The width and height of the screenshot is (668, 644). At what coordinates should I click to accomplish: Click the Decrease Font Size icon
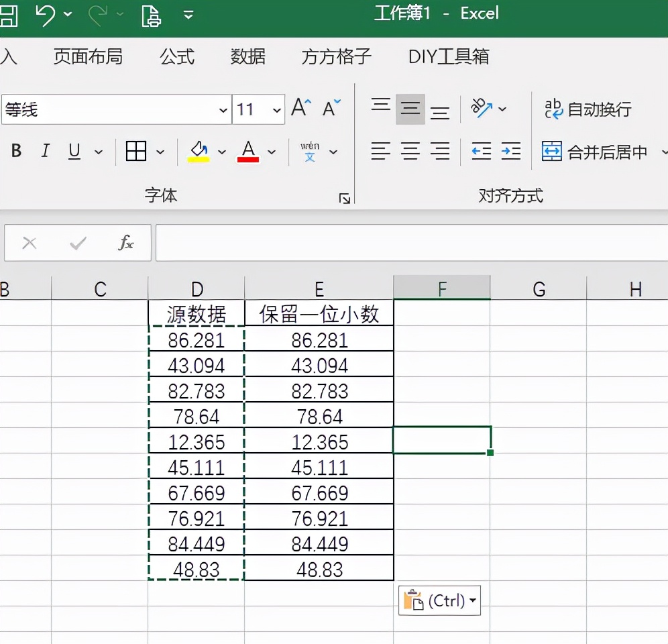pos(332,108)
